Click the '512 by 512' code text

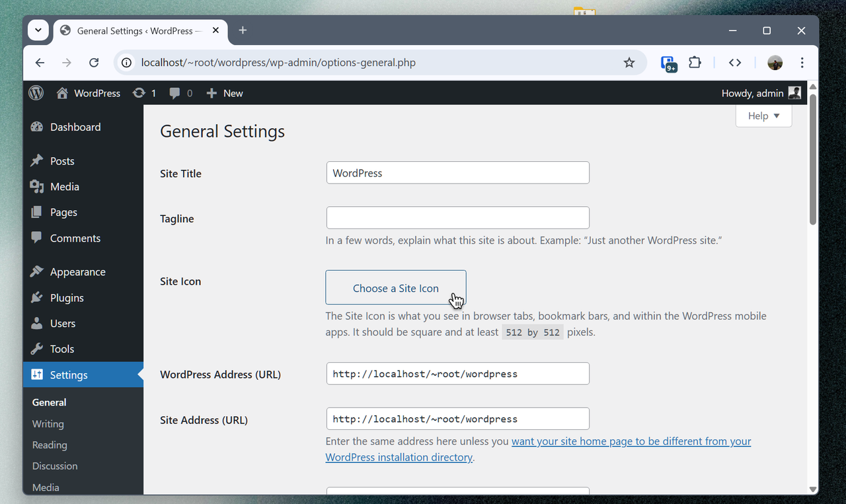coord(533,332)
